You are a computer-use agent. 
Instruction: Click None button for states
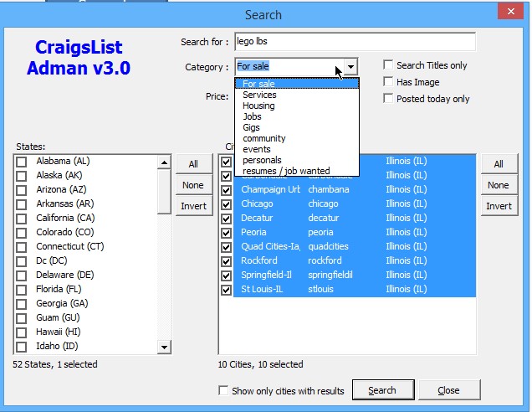[194, 185]
